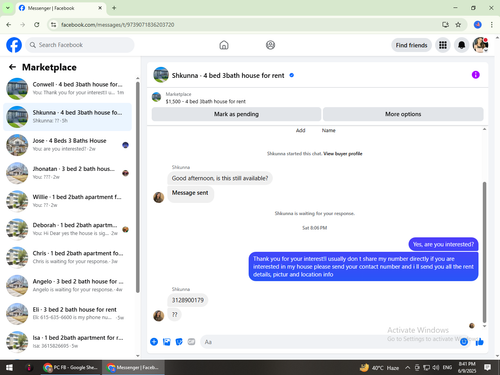Click 'Good afternoon, is this still available?' message

tap(220, 178)
